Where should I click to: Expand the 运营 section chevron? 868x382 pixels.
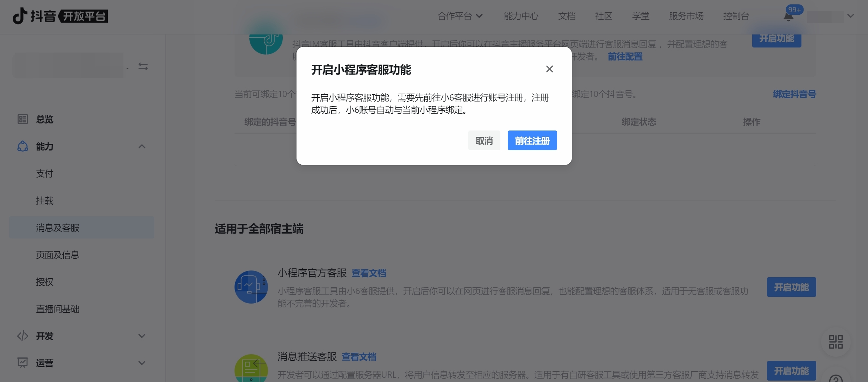(142, 363)
